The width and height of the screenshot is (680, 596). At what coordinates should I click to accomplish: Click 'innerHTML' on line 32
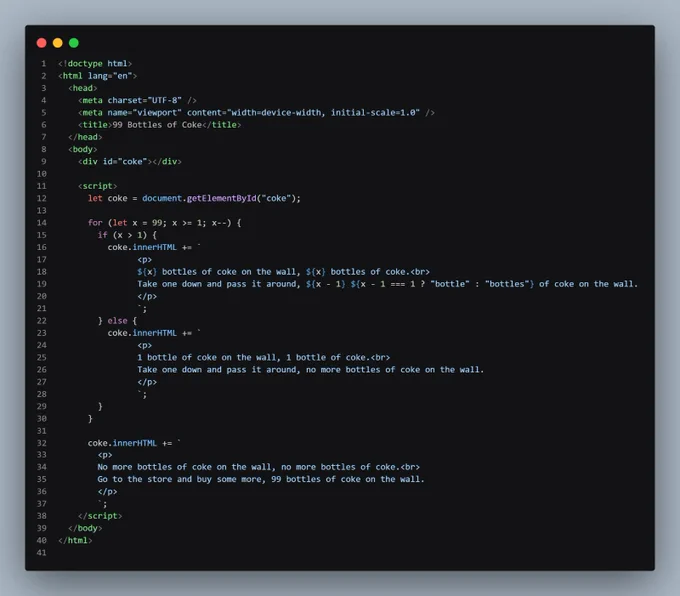(x=134, y=443)
